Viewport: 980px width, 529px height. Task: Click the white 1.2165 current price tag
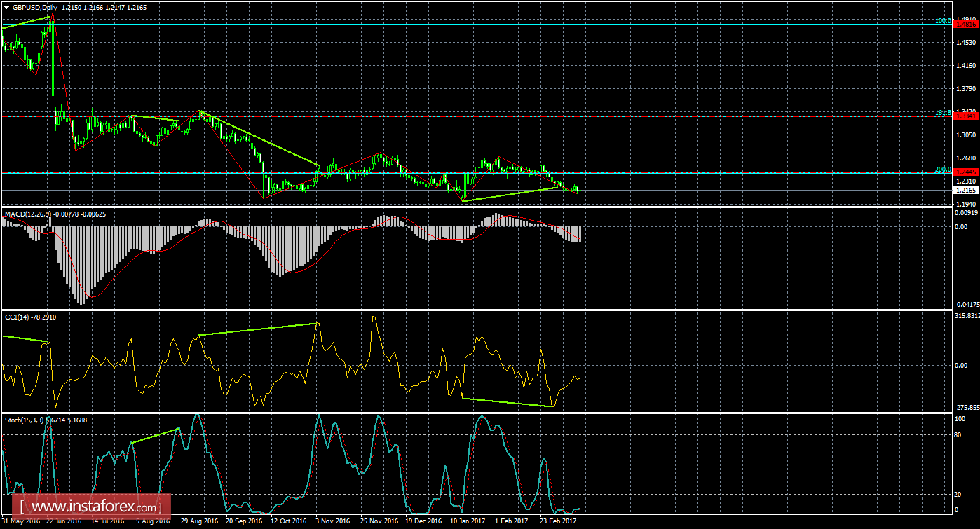coord(967,190)
